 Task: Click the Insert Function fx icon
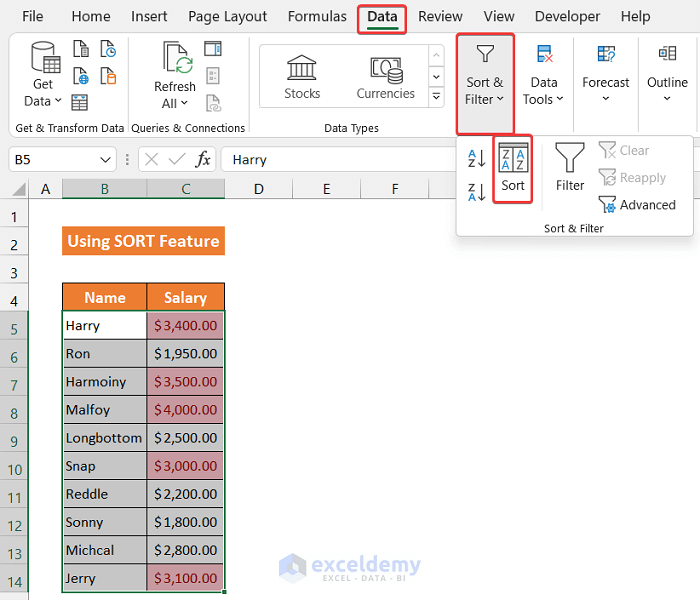[x=203, y=159]
